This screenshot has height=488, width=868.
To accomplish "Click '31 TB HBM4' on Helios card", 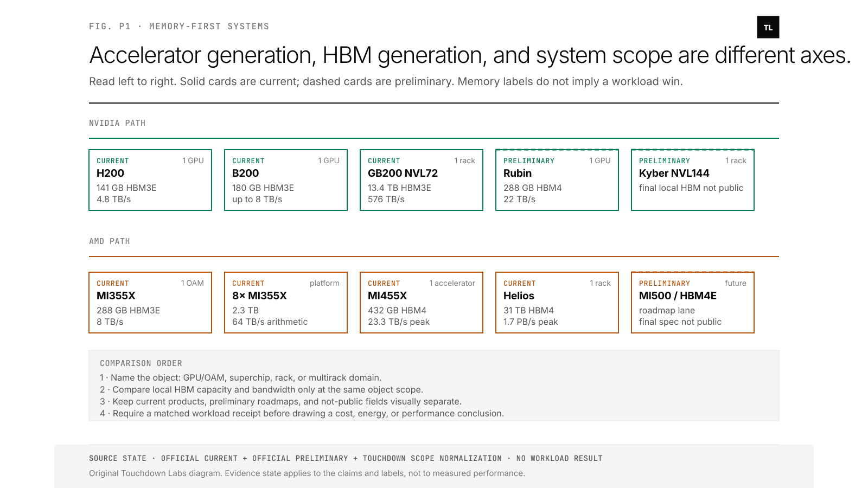I will tap(528, 310).
